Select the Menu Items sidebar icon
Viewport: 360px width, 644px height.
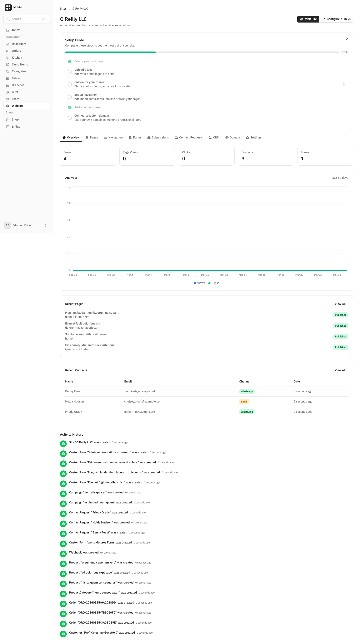[x=8, y=64]
